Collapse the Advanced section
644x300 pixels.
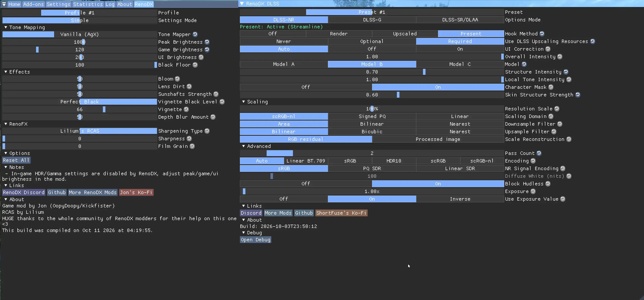[244, 146]
